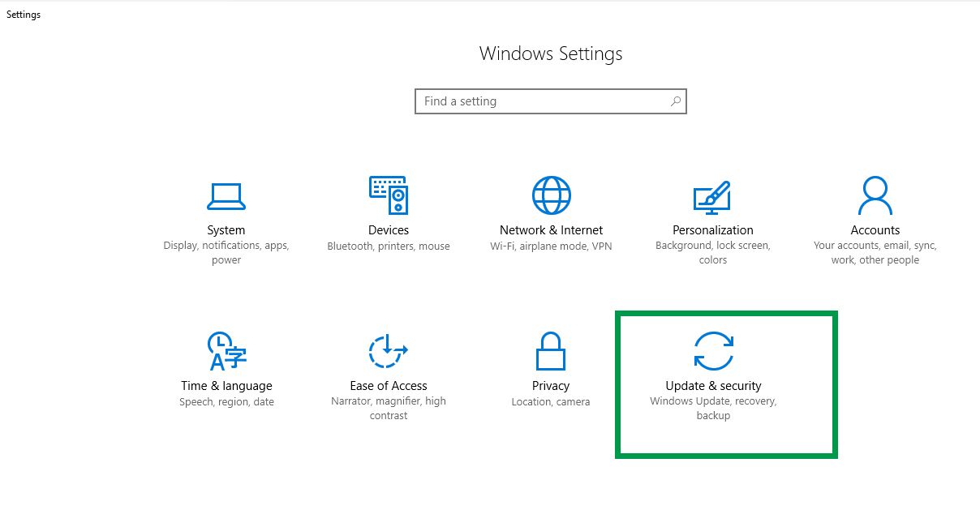Select the Ease of Access label
This screenshot has width=980, height=527.
(x=388, y=386)
